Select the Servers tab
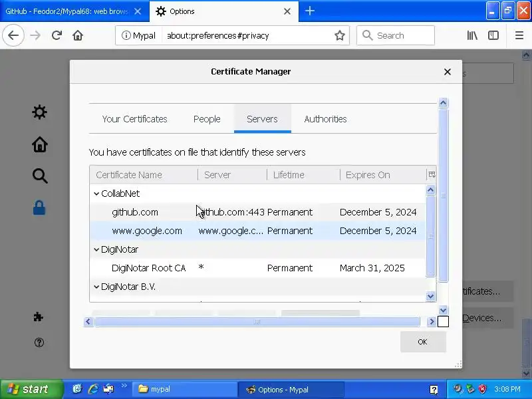 (x=262, y=119)
